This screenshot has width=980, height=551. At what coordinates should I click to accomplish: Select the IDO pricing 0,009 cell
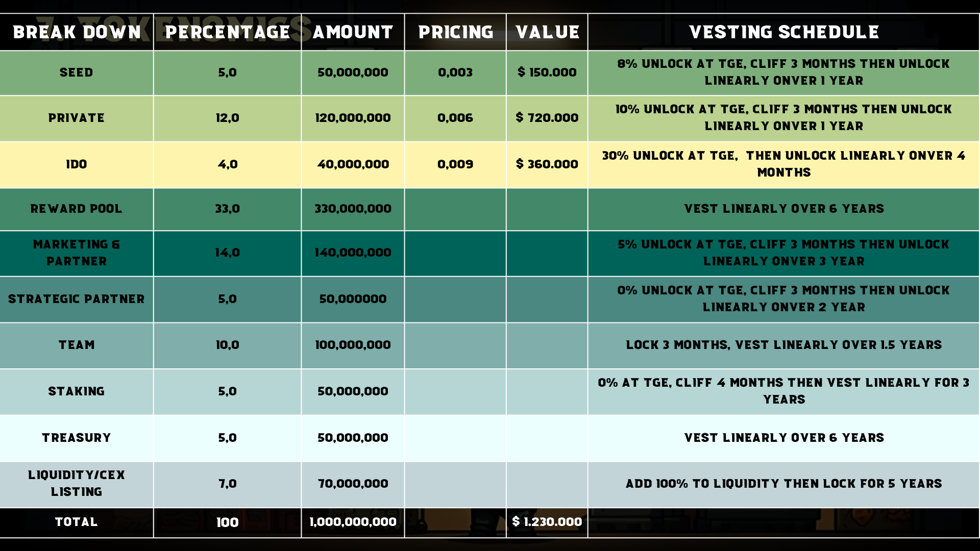(455, 164)
